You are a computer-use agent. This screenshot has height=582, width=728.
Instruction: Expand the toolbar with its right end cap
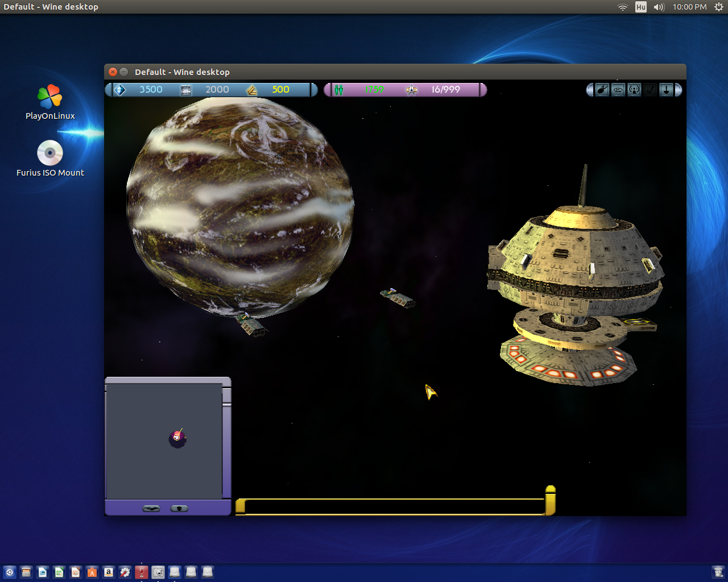tap(678, 90)
